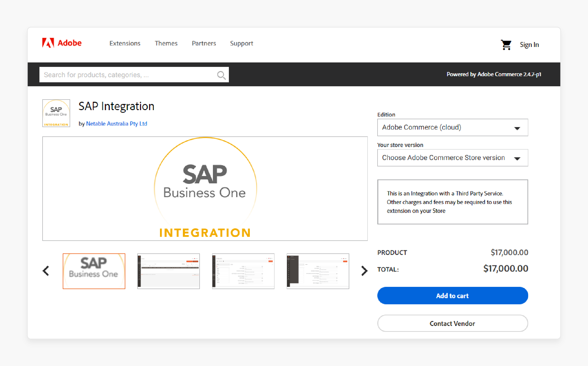Open the Partners menu
588x366 pixels.
coord(204,43)
